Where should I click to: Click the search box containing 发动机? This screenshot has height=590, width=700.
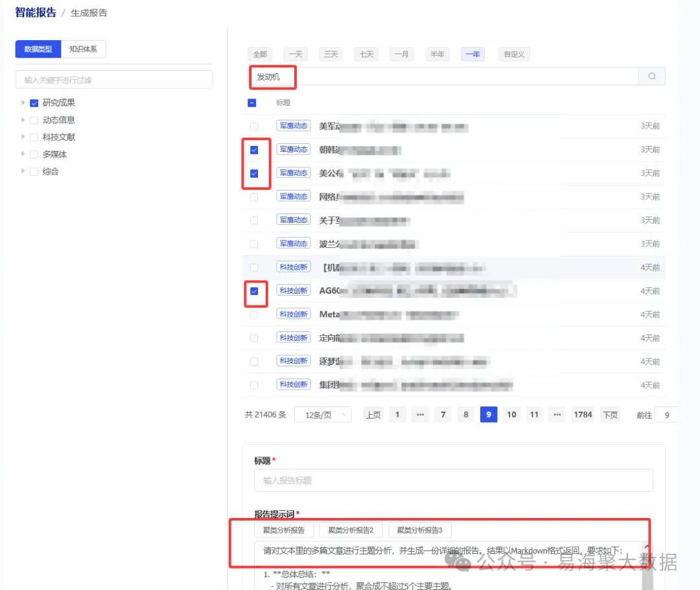click(444, 77)
